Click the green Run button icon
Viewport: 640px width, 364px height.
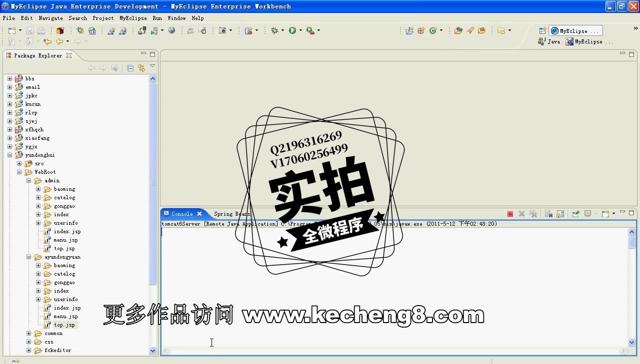click(292, 30)
